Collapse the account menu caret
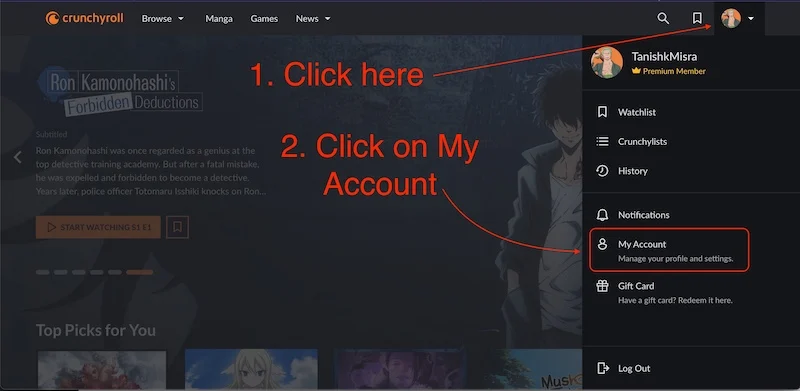Screen dimensions: 800x391 point(751,18)
